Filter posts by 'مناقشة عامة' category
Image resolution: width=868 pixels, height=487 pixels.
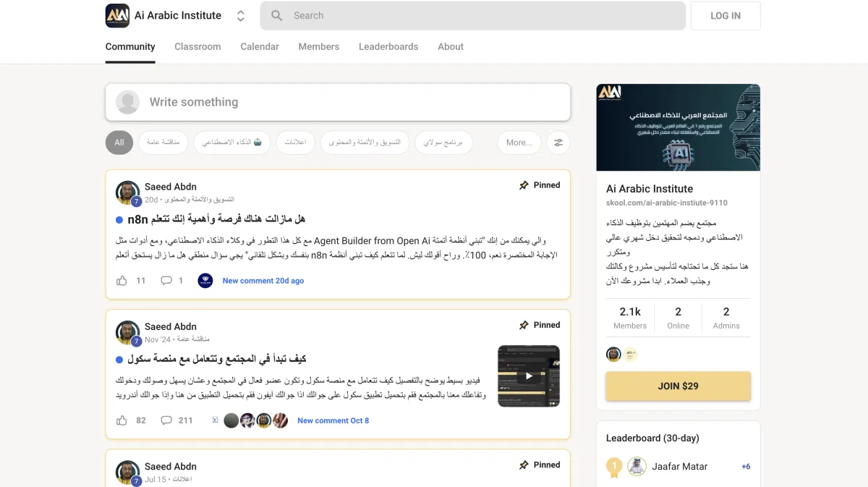pyautogui.click(x=163, y=143)
